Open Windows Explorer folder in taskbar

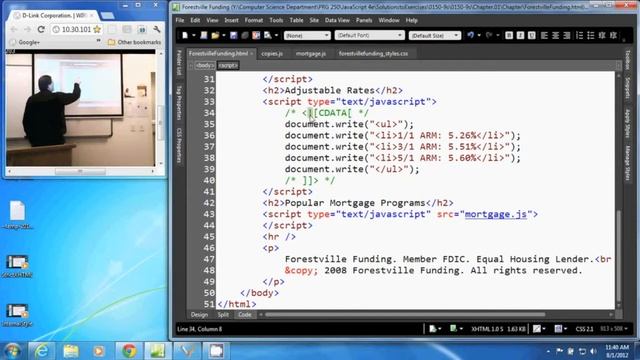coord(71,351)
